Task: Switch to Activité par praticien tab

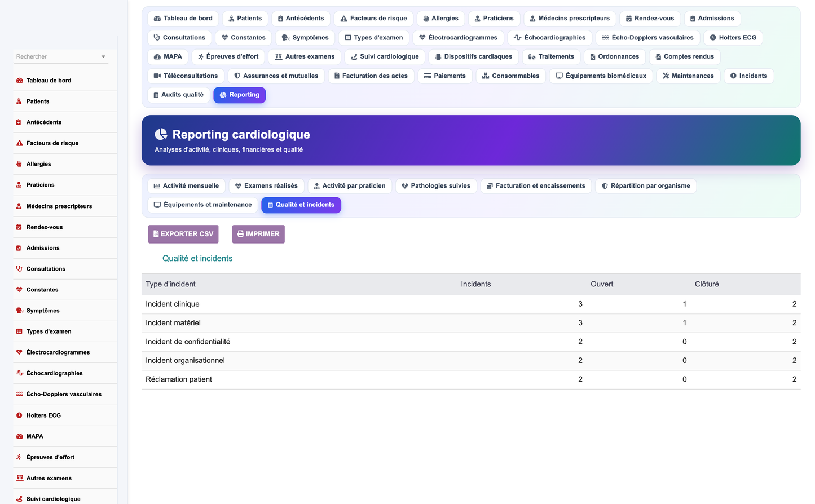Action: click(x=350, y=186)
